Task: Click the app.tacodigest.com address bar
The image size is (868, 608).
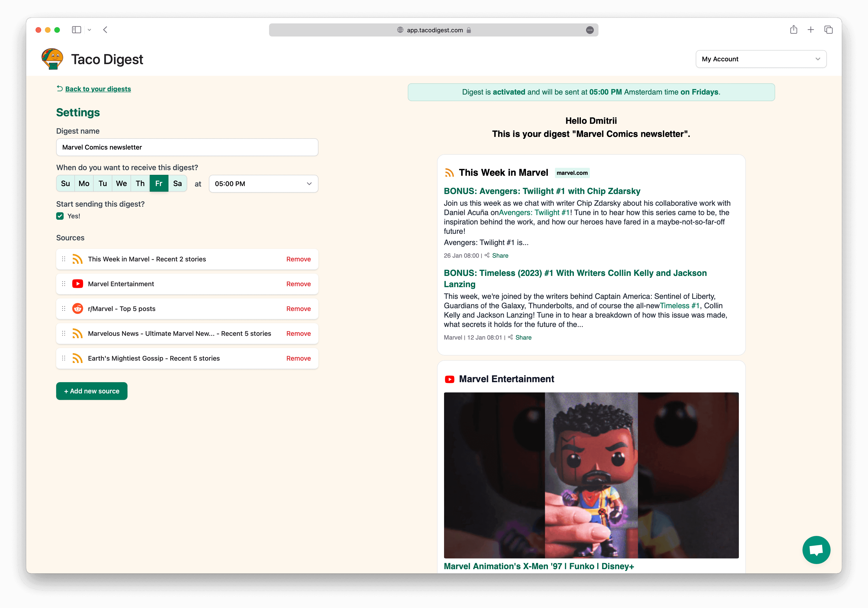Action: click(433, 30)
